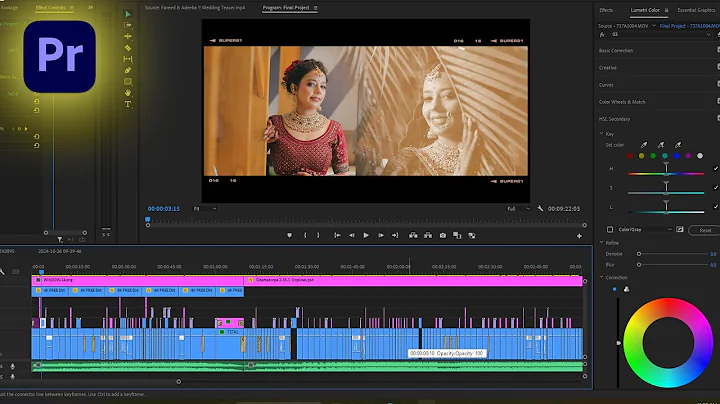Go to In point
This screenshot has width=720, height=404.
point(337,236)
